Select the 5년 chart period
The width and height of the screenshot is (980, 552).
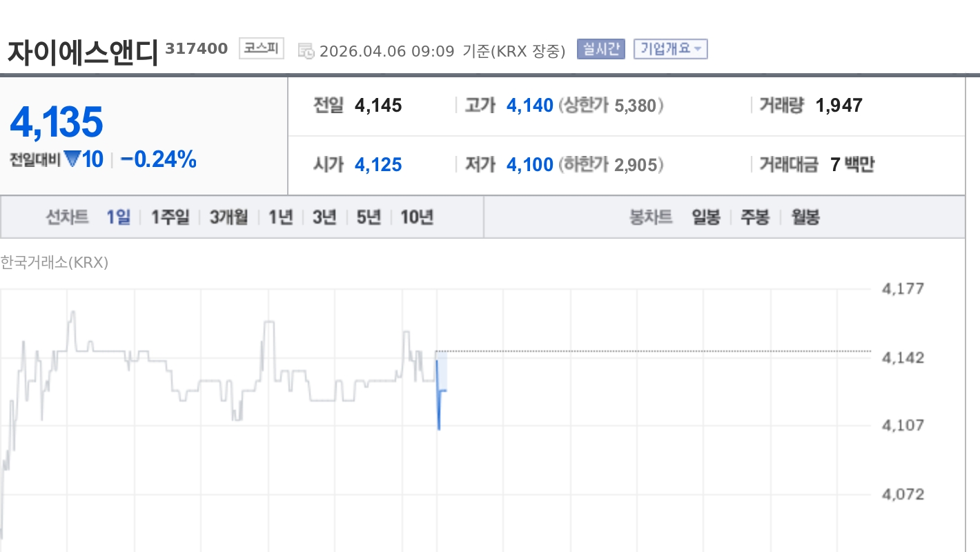(x=366, y=217)
